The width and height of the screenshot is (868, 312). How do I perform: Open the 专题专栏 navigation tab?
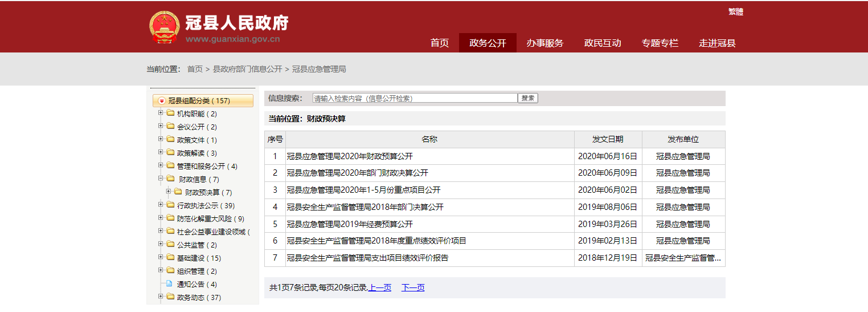click(x=660, y=43)
